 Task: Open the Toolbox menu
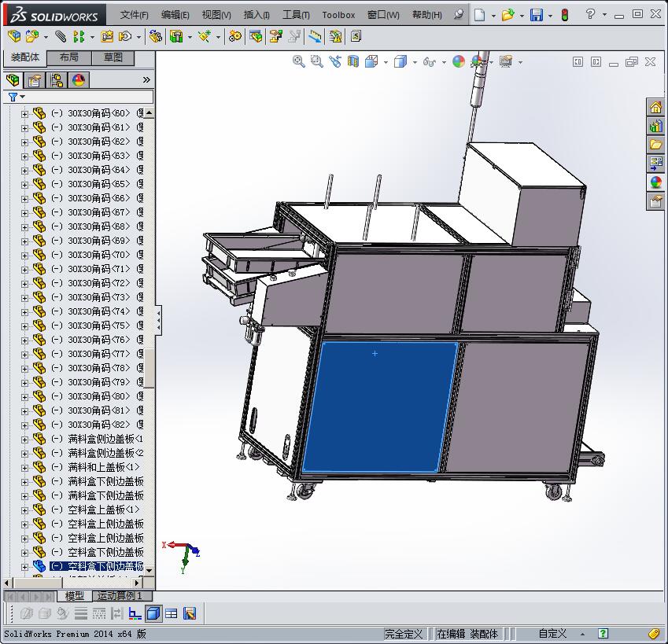point(338,15)
